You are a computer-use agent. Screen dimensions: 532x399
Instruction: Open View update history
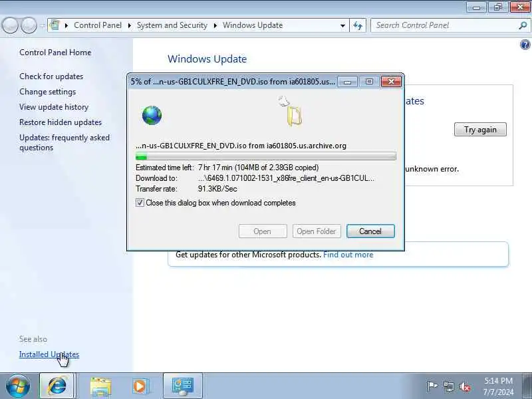pyautogui.click(x=54, y=107)
